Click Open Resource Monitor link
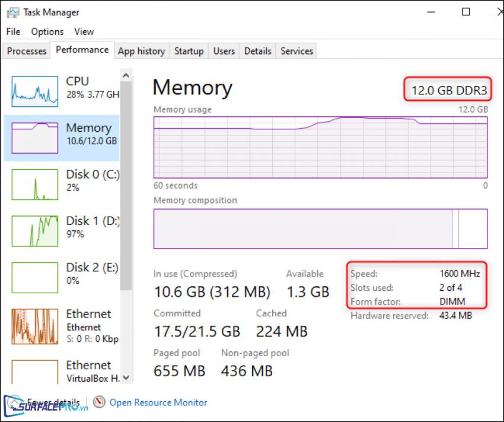The image size is (504, 422). (x=158, y=402)
